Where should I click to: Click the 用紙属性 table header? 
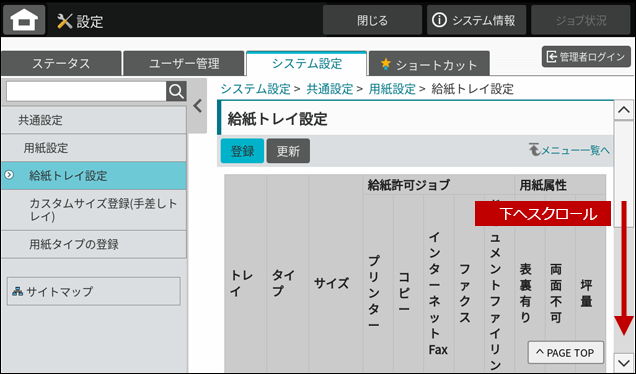(560, 185)
